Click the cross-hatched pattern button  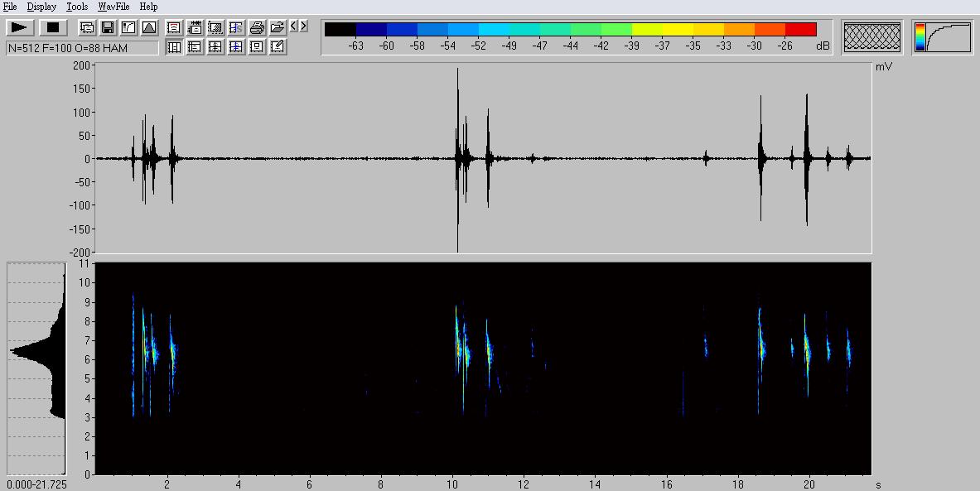(871, 37)
